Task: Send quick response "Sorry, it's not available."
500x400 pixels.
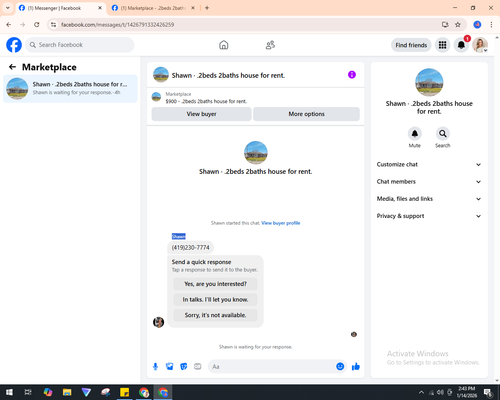Action: pyautogui.click(x=215, y=315)
